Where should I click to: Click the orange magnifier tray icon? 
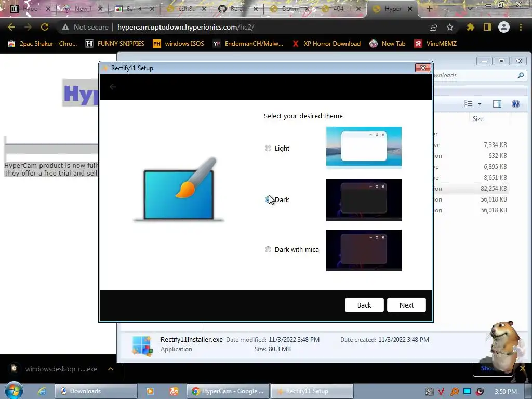tap(454, 392)
